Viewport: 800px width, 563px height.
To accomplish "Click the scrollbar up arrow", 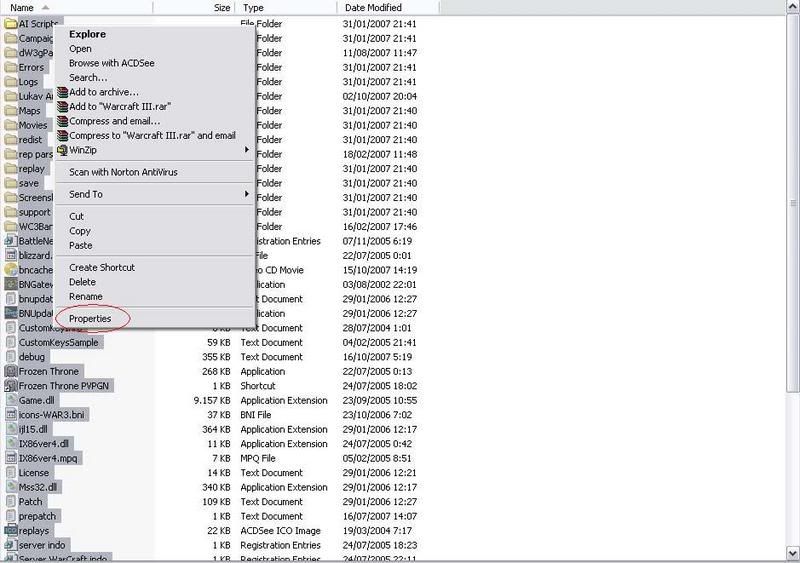I will (793, 7).
